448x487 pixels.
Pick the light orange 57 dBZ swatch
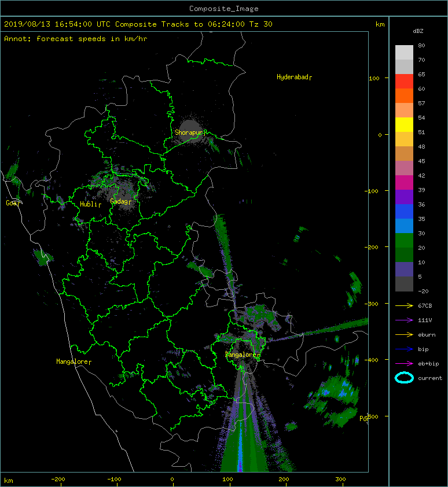(x=404, y=110)
